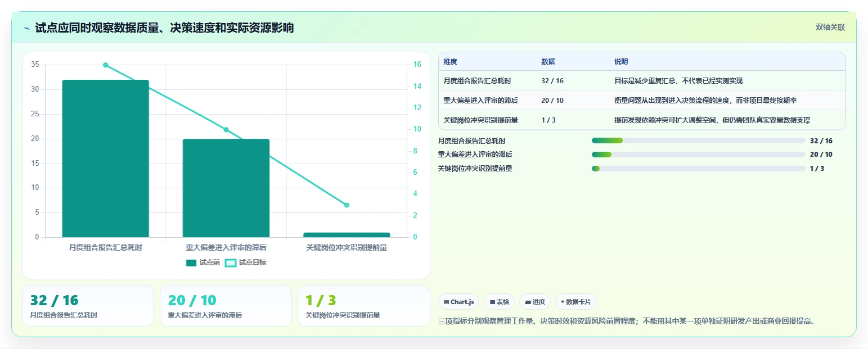Click the 表格 tag button
This screenshot has height=349, width=868.
tap(500, 302)
